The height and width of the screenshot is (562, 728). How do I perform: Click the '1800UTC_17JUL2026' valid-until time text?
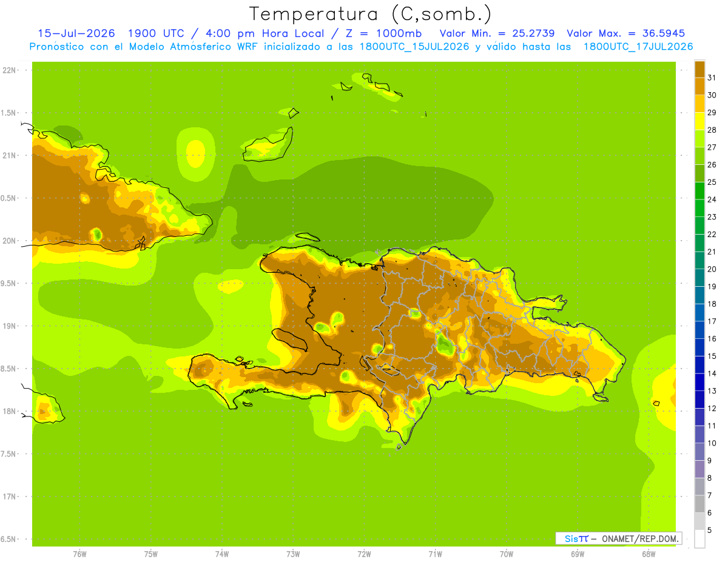pyautogui.click(x=638, y=47)
